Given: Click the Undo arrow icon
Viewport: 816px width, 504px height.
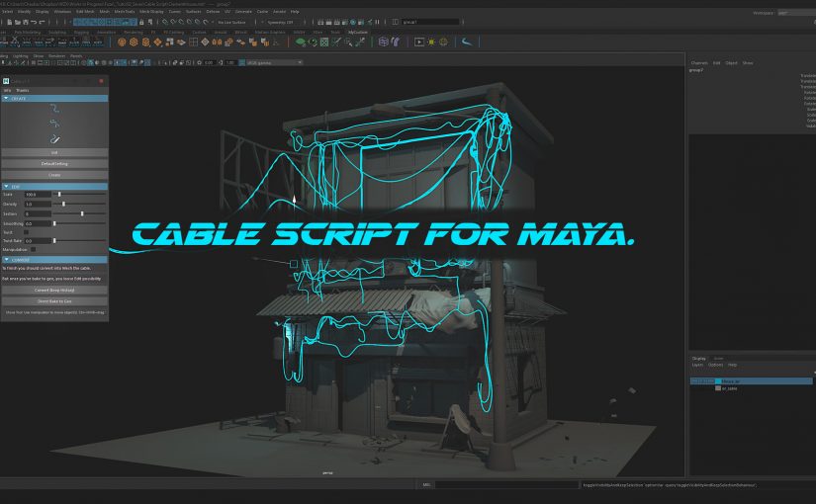Looking at the screenshot, I should pyautogui.click(x=34, y=22).
